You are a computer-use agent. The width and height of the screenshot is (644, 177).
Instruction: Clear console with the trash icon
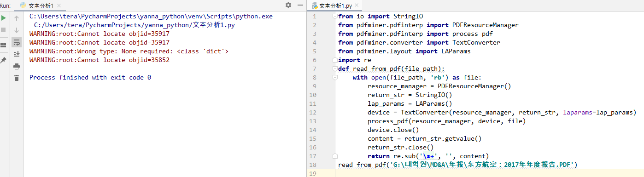(x=17, y=78)
